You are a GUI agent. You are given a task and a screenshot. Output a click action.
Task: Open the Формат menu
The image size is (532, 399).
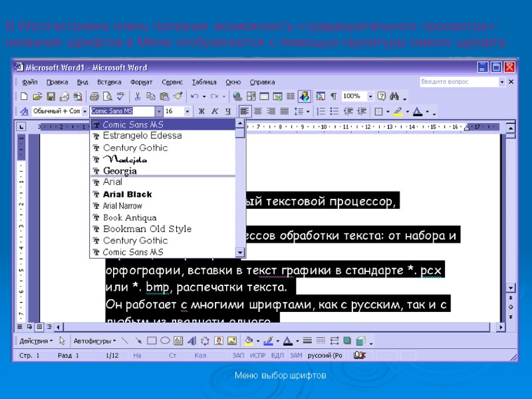click(x=142, y=82)
